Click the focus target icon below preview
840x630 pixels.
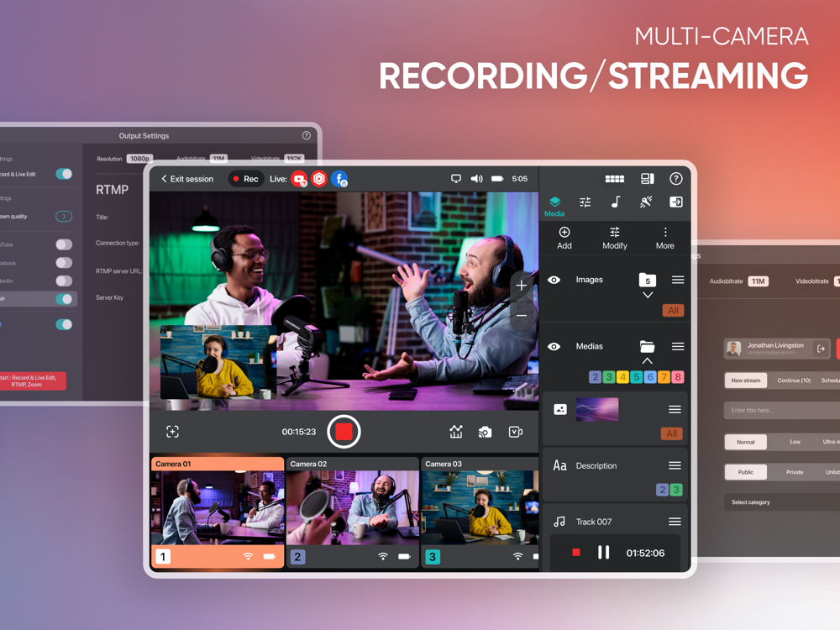point(172,432)
